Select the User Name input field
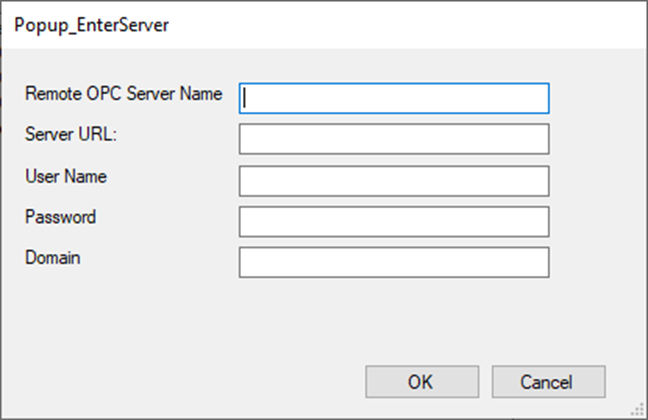The height and width of the screenshot is (420, 648). [x=394, y=181]
